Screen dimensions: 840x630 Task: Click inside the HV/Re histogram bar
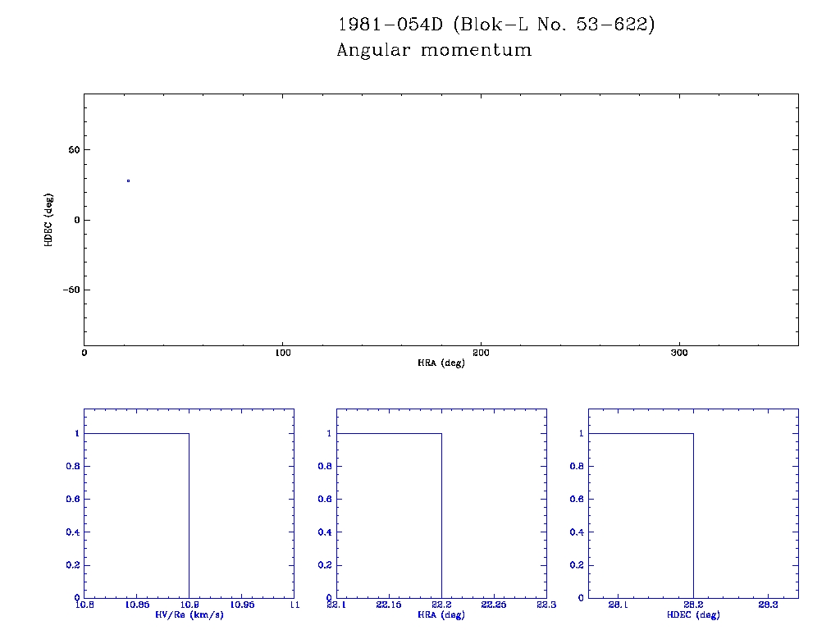pos(136,515)
